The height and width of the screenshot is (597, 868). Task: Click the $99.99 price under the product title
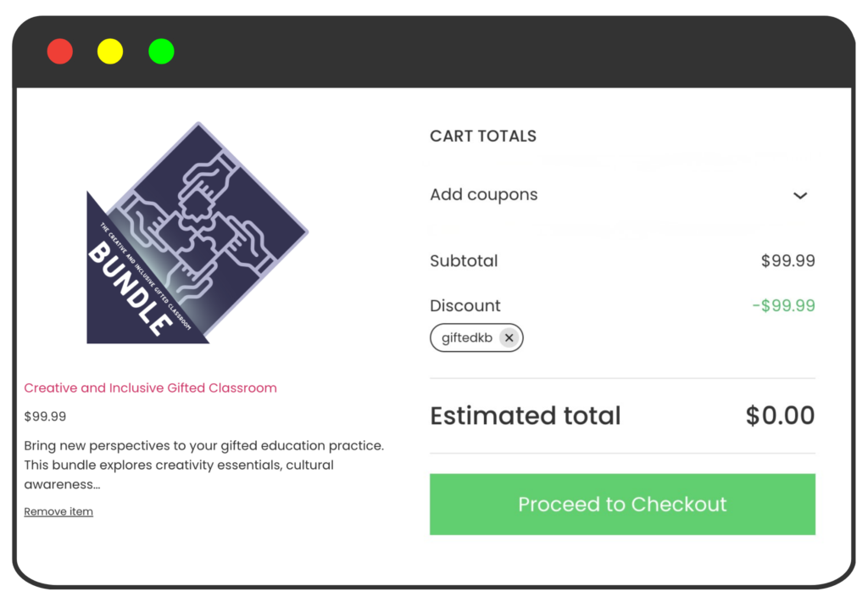(x=45, y=417)
